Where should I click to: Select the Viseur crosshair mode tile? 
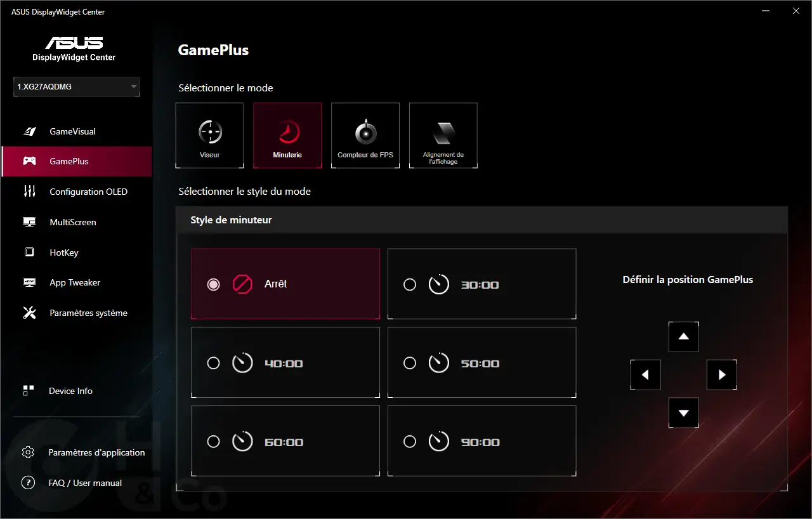(210, 136)
